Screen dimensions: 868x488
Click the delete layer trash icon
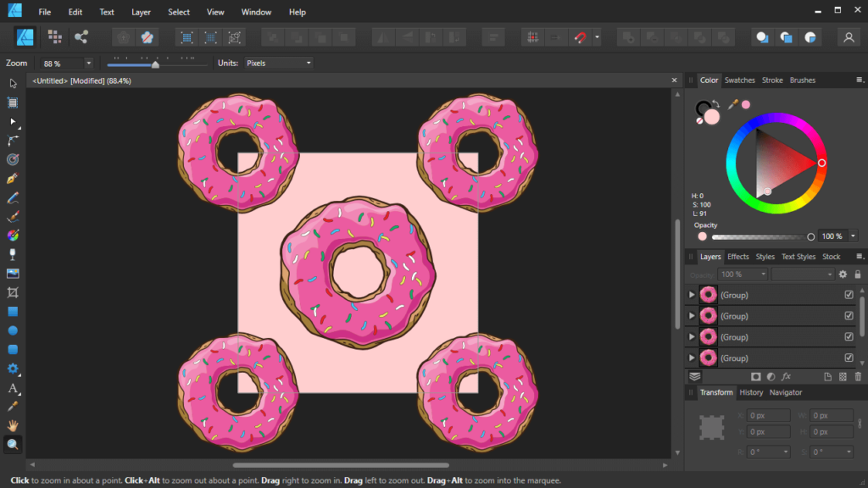pos(858,377)
